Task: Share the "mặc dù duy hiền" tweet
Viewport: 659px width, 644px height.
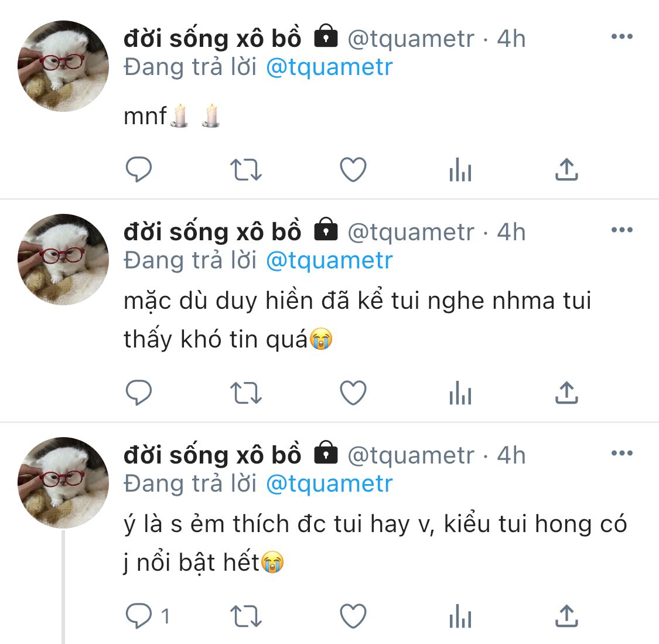Action: 566,393
